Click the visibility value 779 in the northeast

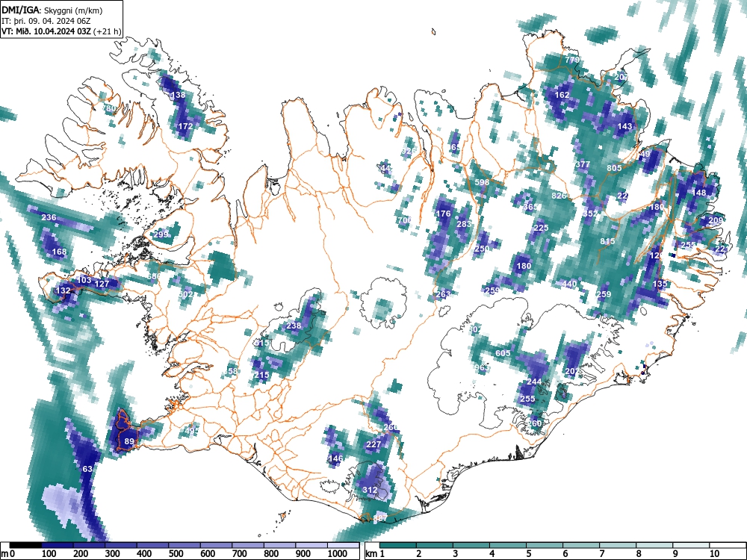pos(572,60)
